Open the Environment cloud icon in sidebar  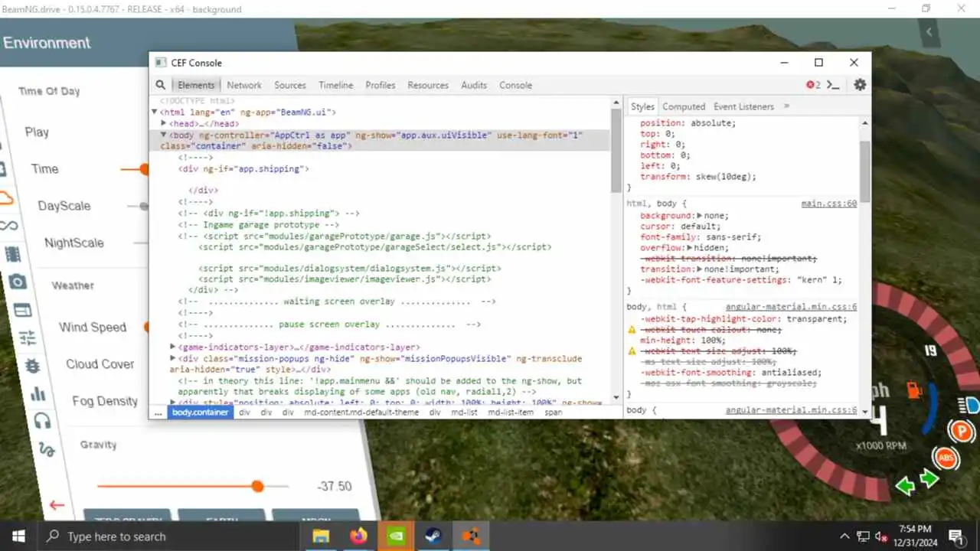5,198
